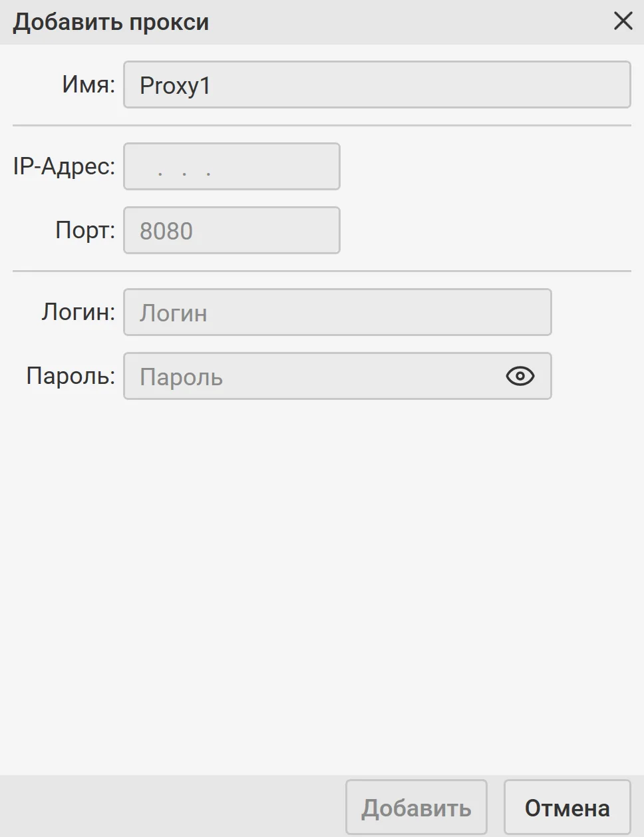Click the Пароль: label

(x=71, y=376)
